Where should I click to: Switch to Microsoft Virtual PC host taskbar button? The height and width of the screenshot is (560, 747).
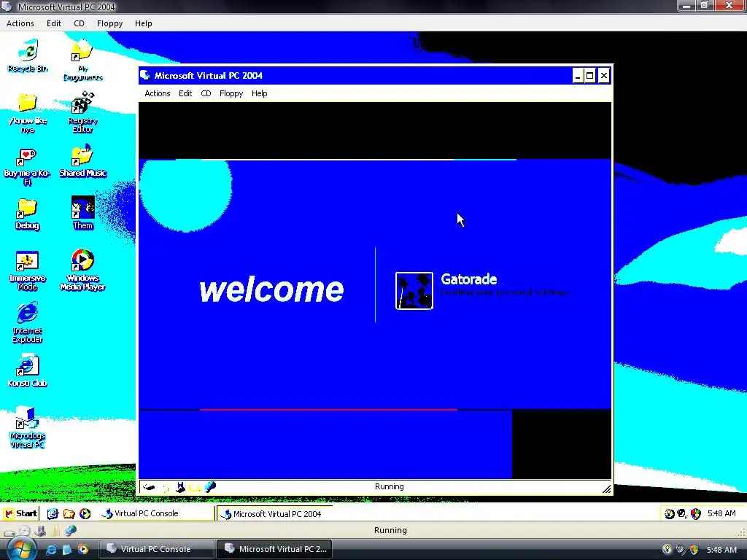coord(274,549)
